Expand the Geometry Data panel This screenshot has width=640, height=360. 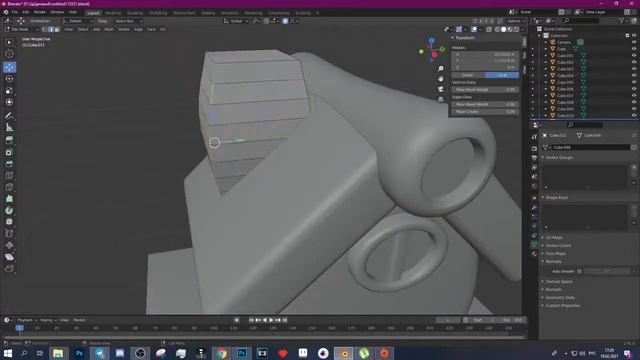coord(559,298)
